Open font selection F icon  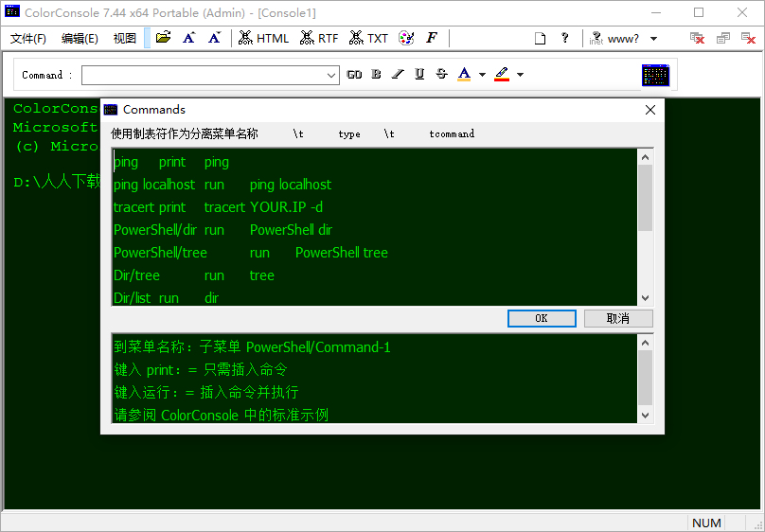(x=432, y=38)
